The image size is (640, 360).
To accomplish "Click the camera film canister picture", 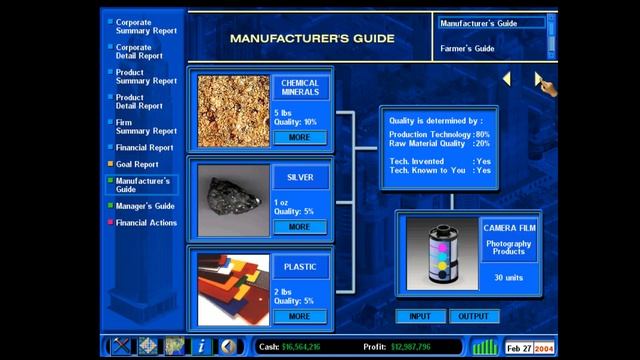I will pyautogui.click(x=442, y=253).
